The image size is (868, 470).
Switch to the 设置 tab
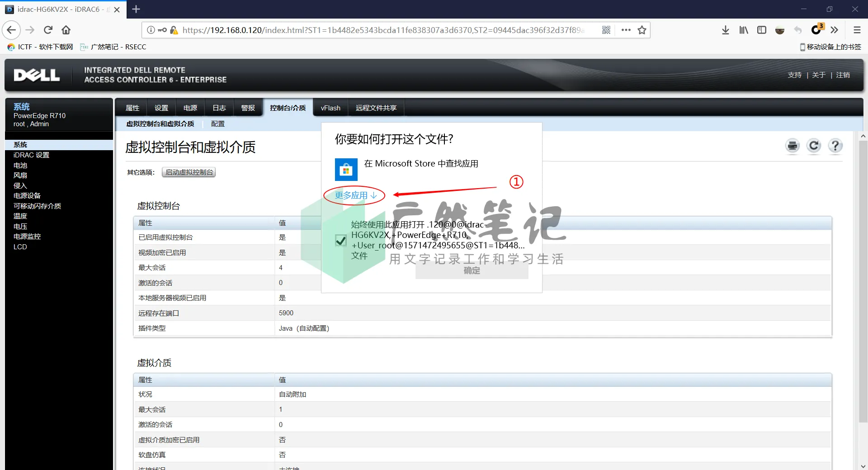[161, 108]
